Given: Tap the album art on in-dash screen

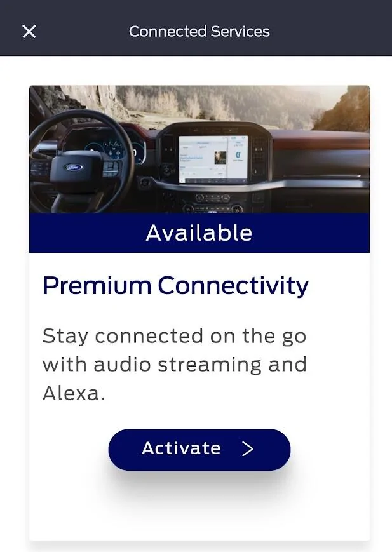Looking at the screenshot, I should (x=220, y=158).
